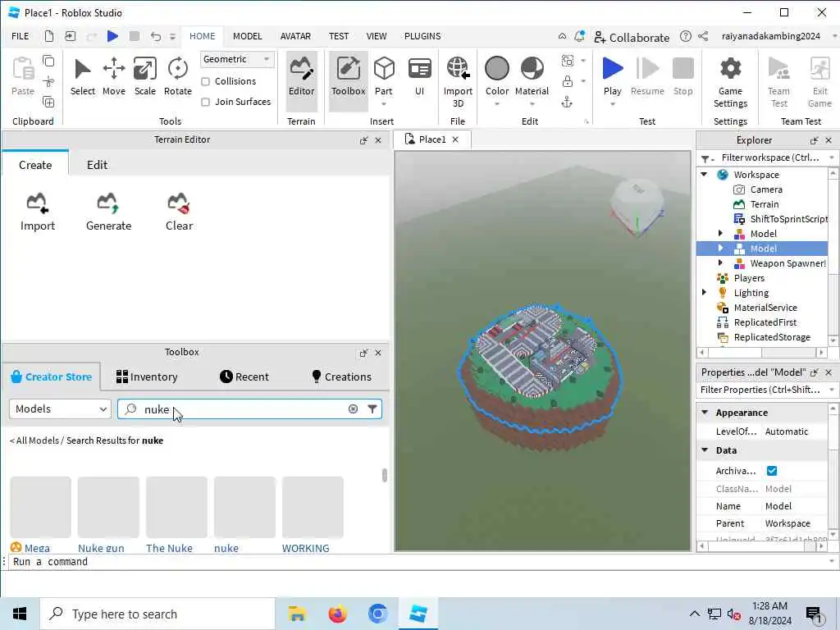Select the Select tool arrow

[83, 78]
